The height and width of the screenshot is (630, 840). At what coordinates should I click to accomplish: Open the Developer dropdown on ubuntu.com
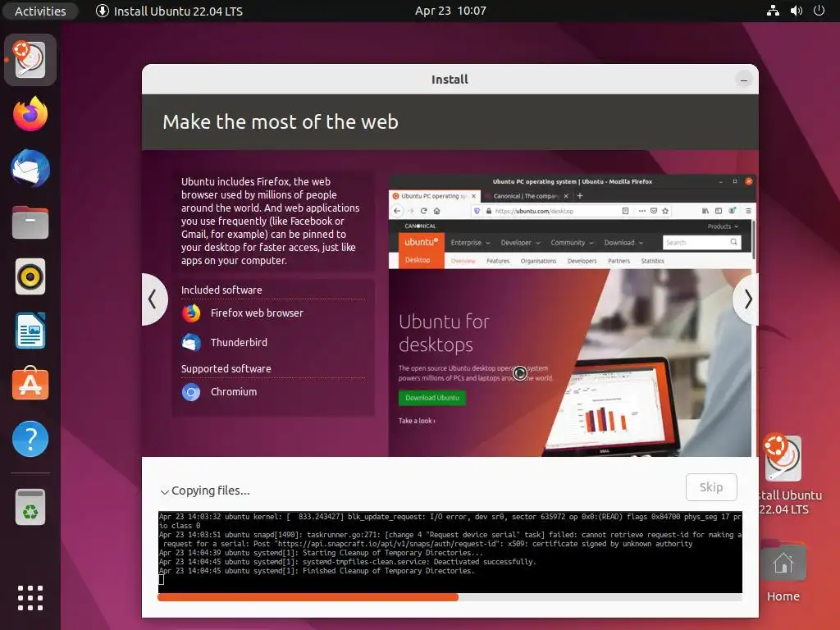[x=520, y=243]
